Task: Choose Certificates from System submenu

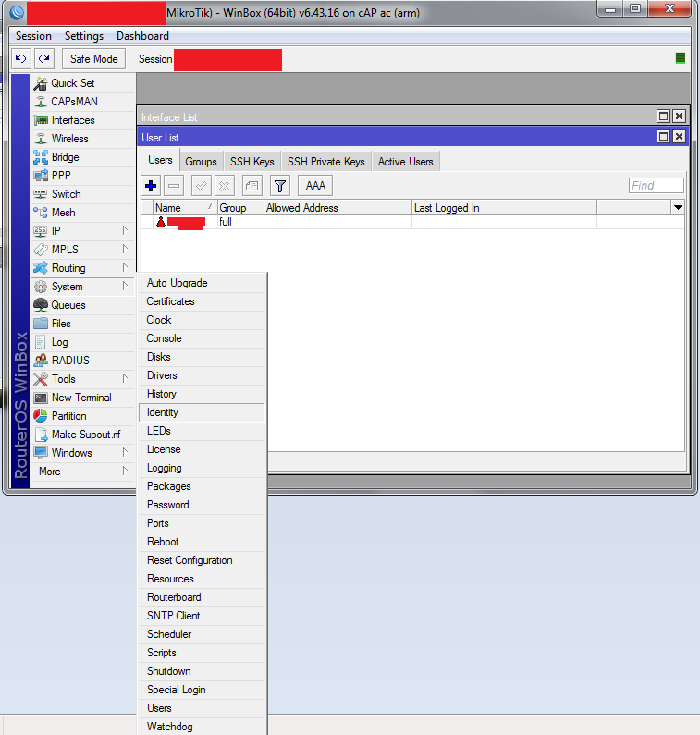Action: [203, 301]
